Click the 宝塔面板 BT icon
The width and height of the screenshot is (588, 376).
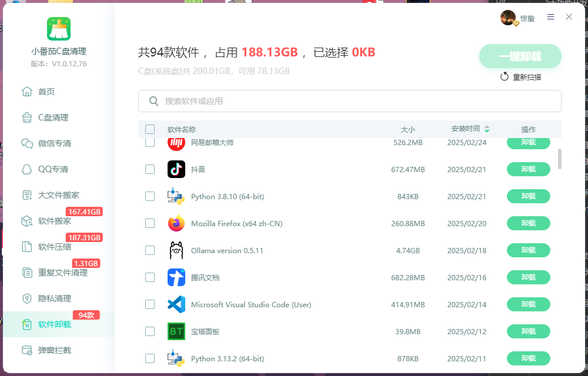click(176, 331)
